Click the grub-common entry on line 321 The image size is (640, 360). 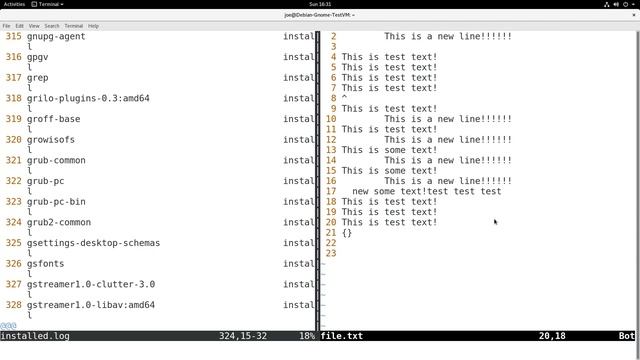(56, 160)
